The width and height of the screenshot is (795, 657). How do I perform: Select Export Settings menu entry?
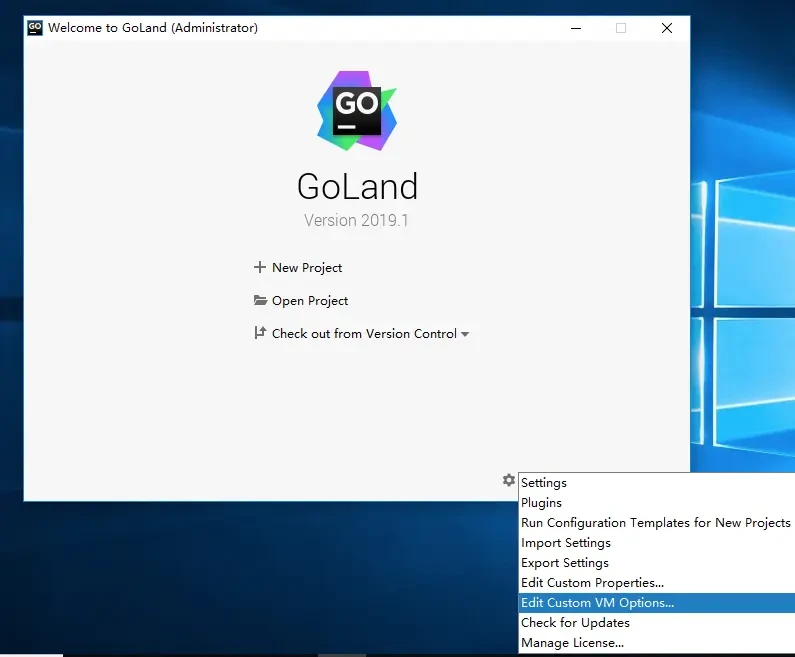click(x=565, y=563)
